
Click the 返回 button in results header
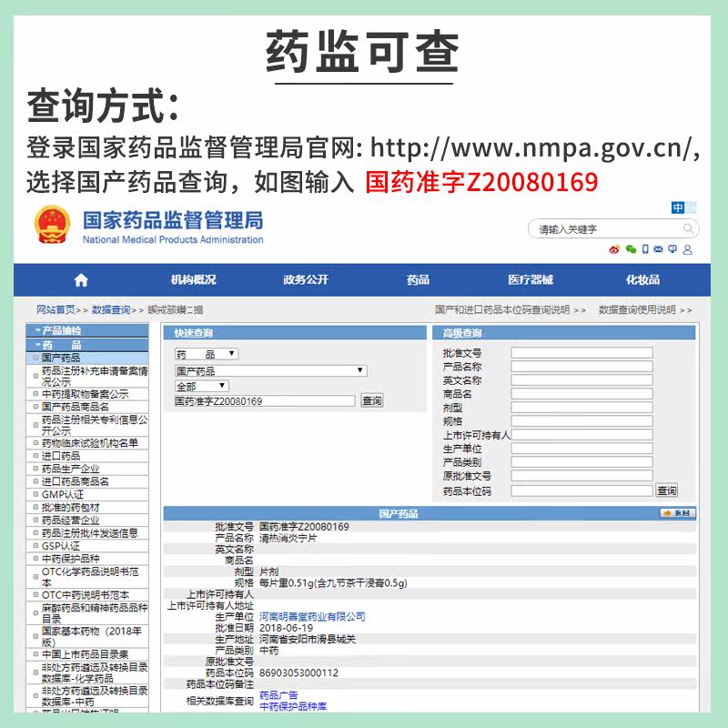pos(677,513)
